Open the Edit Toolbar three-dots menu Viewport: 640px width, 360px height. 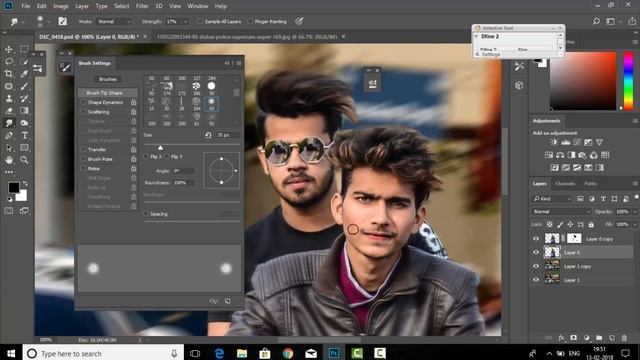point(9,172)
